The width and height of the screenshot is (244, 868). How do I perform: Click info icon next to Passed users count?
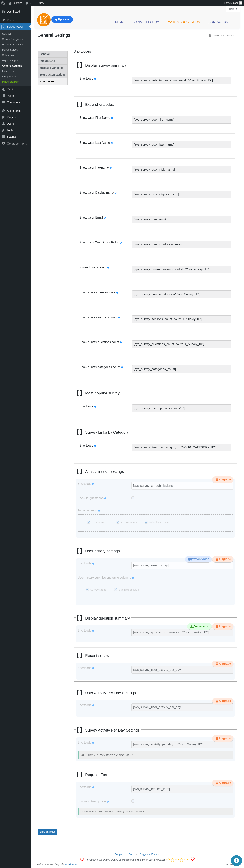(108, 268)
